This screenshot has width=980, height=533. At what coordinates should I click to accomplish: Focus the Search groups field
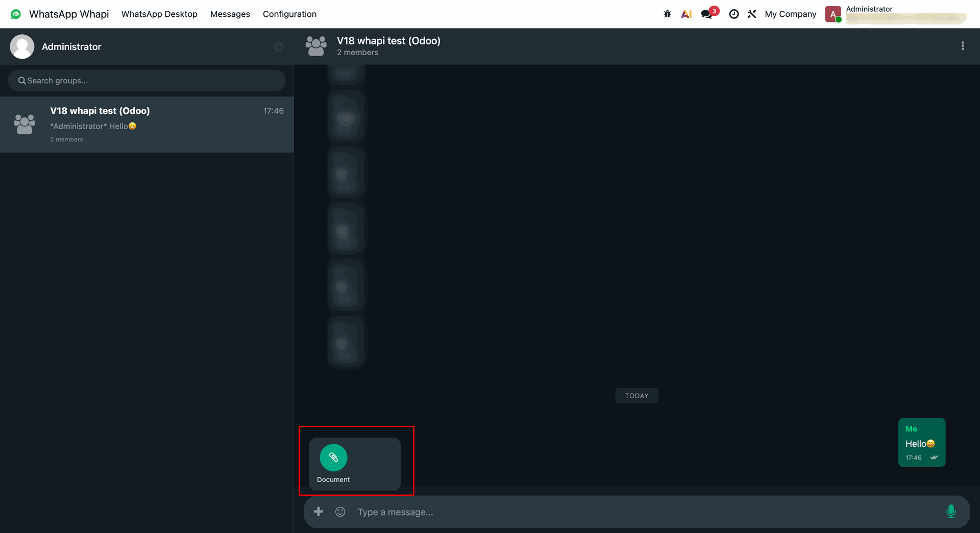(146, 81)
